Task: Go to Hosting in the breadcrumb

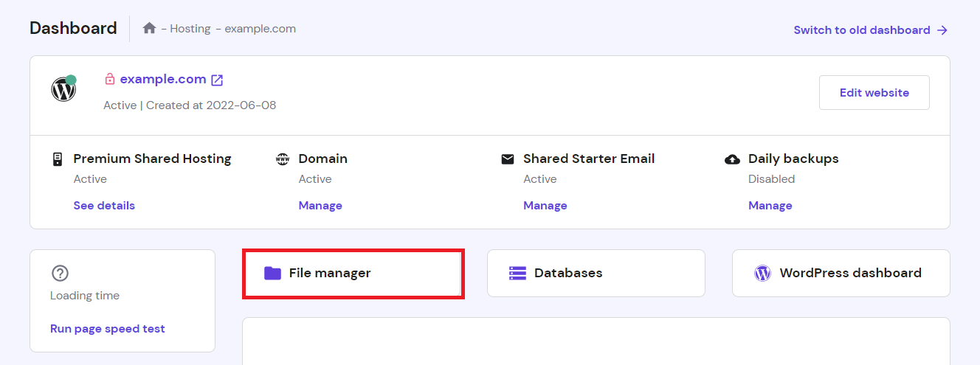Action: (190, 29)
